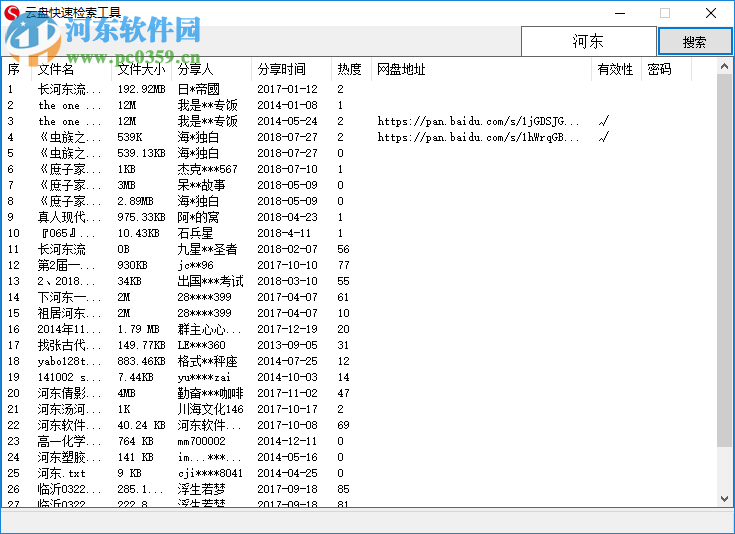Select row 22 河东软件... file name
The image size is (735, 534).
tap(69, 425)
